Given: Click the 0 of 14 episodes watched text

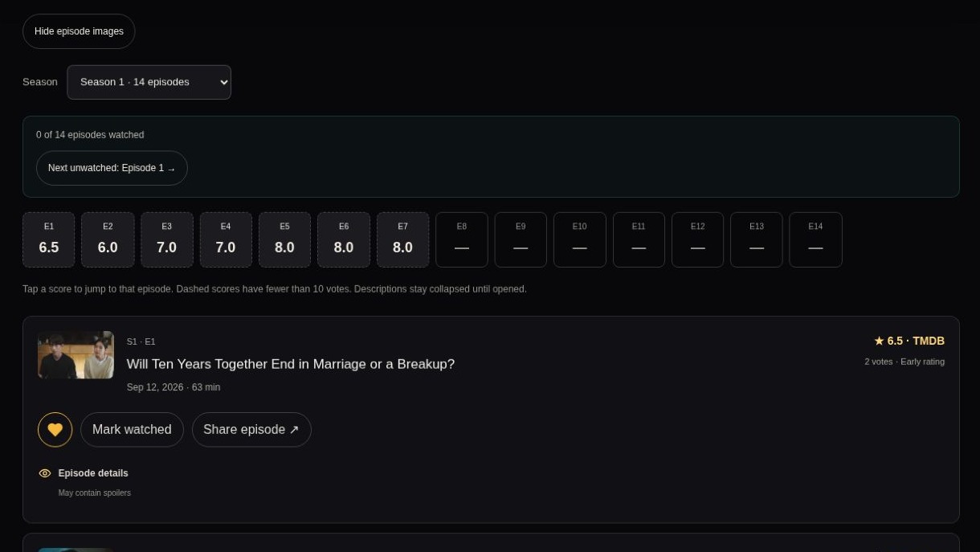Looking at the screenshot, I should coord(90,135).
